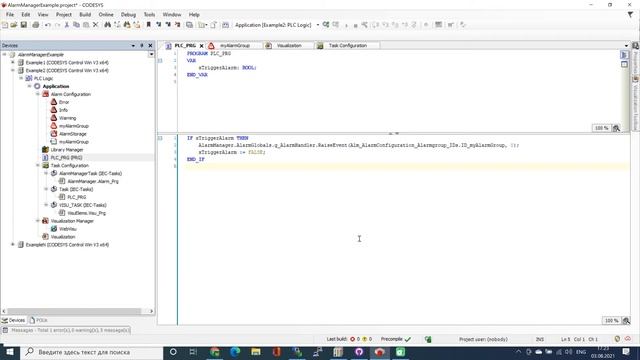
Task: Click the Print toolbar icon
Action: point(36,25)
